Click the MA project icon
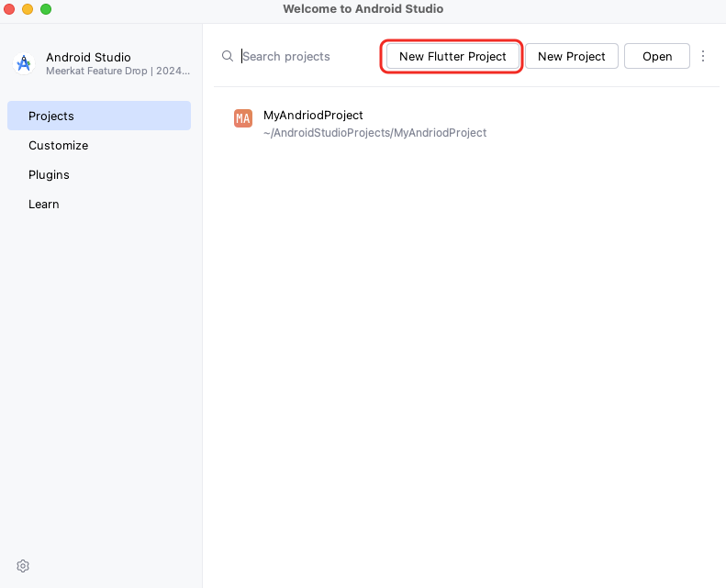 [x=243, y=118]
